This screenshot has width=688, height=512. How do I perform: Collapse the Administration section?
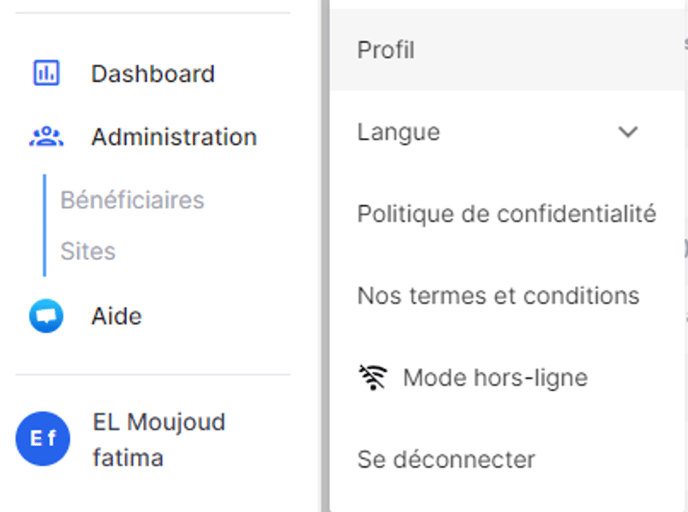coord(173,137)
